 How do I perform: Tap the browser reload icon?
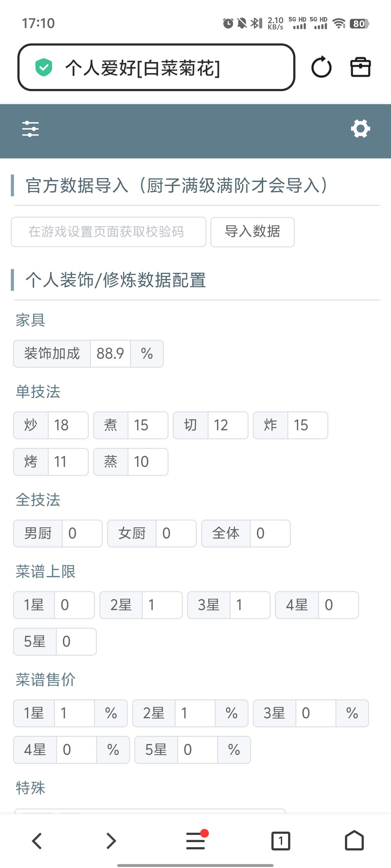(x=321, y=67)
